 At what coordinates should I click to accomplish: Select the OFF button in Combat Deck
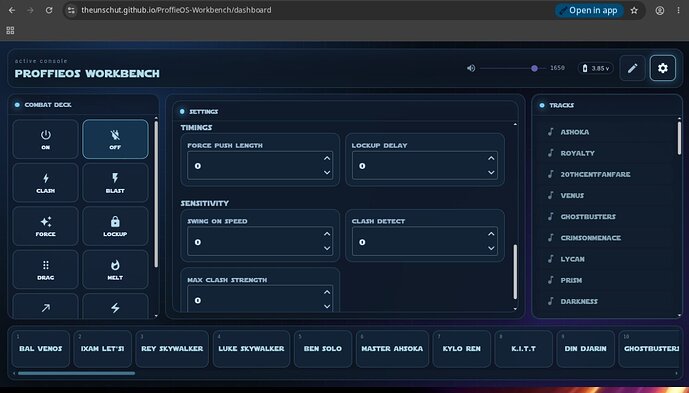tap(115, 139)
